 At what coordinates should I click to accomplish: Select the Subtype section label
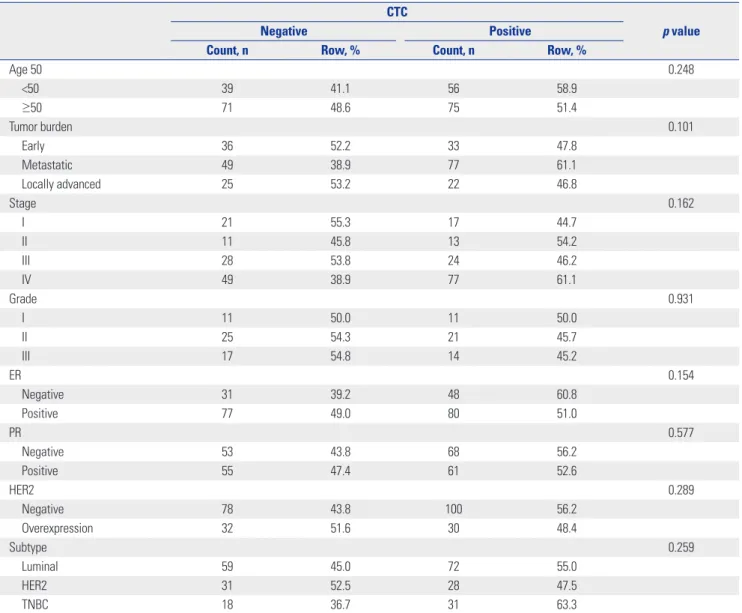coord(28,548)
